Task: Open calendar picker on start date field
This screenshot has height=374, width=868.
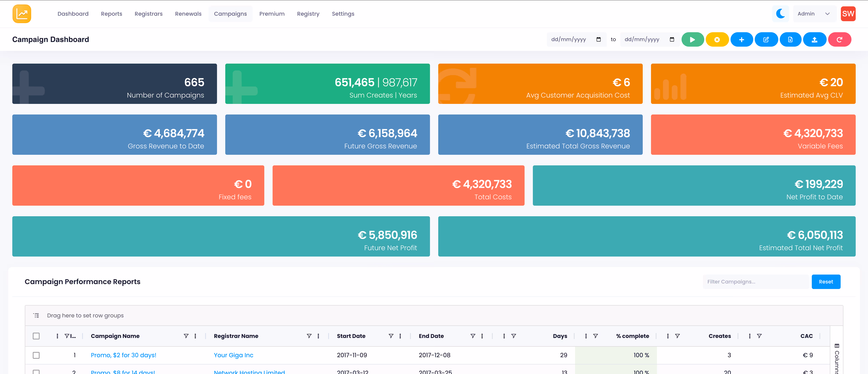Action: [598, 39]
